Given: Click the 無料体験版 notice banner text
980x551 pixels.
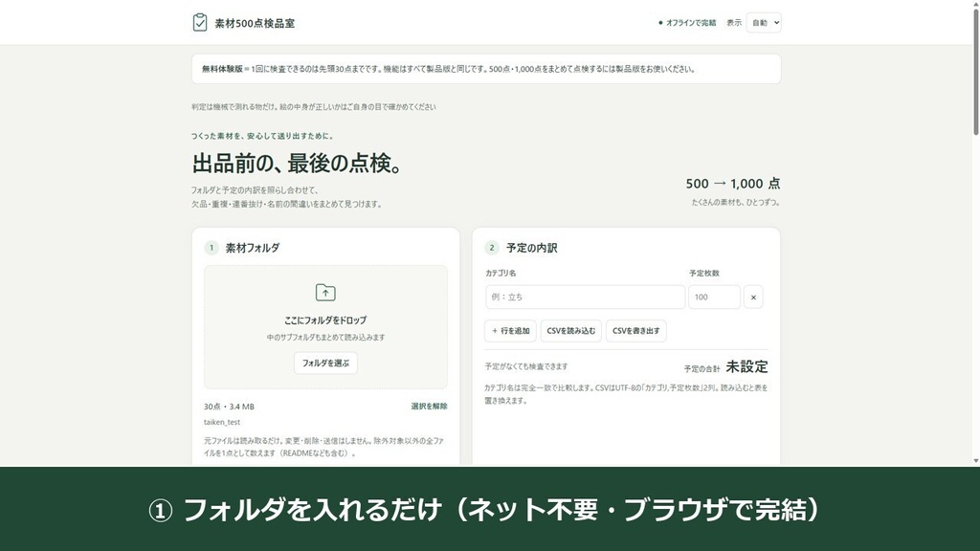Looking at the screenshot, I should point(448,69).
